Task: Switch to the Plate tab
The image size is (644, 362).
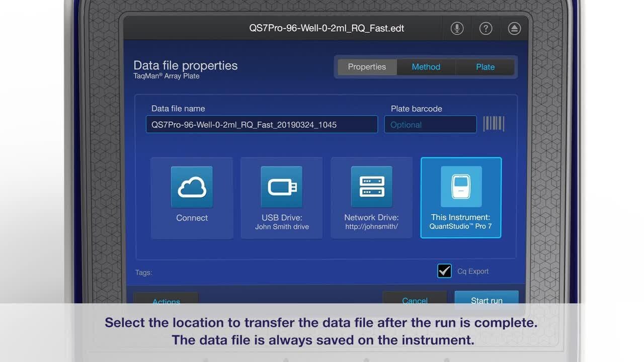Action: (485, 67)
